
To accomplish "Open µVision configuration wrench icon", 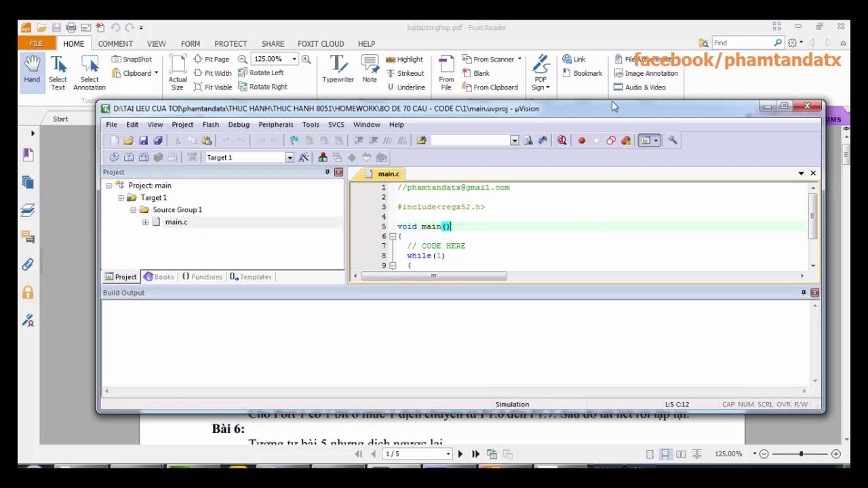I will (x=672, y=140).
